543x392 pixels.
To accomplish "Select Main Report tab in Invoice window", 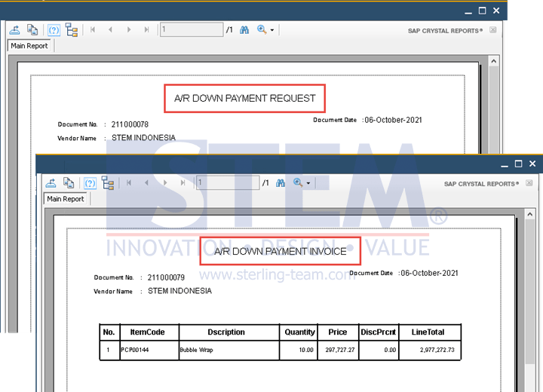I will [66, 199].
